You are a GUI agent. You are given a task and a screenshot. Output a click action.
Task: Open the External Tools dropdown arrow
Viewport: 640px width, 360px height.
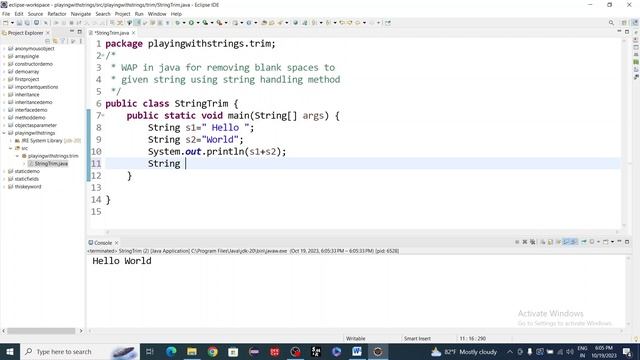tap(226, 23)
